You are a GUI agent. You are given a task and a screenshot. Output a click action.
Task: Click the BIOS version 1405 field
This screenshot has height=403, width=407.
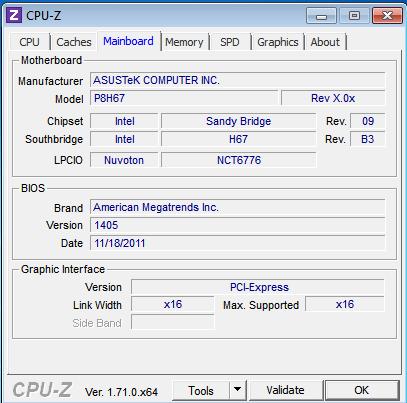[237, 225]
